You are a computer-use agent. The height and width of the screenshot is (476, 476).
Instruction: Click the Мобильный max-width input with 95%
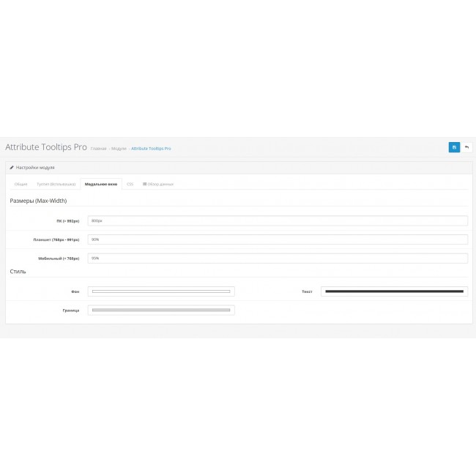click(x=277, y=259)
